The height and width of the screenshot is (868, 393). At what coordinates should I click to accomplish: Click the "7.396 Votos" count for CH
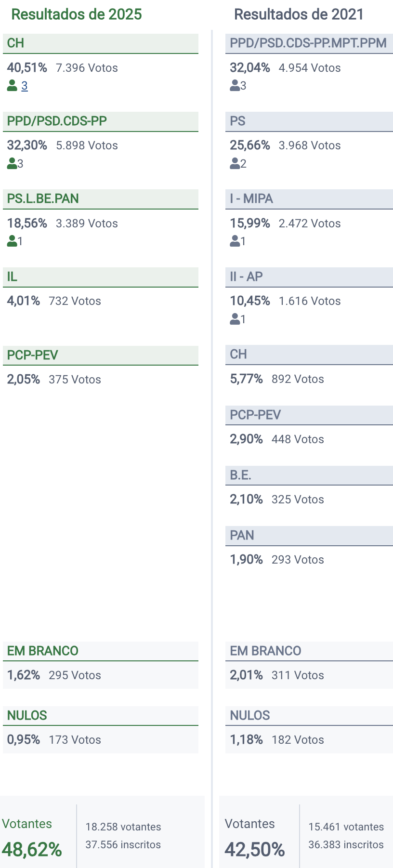click(87, 68)
